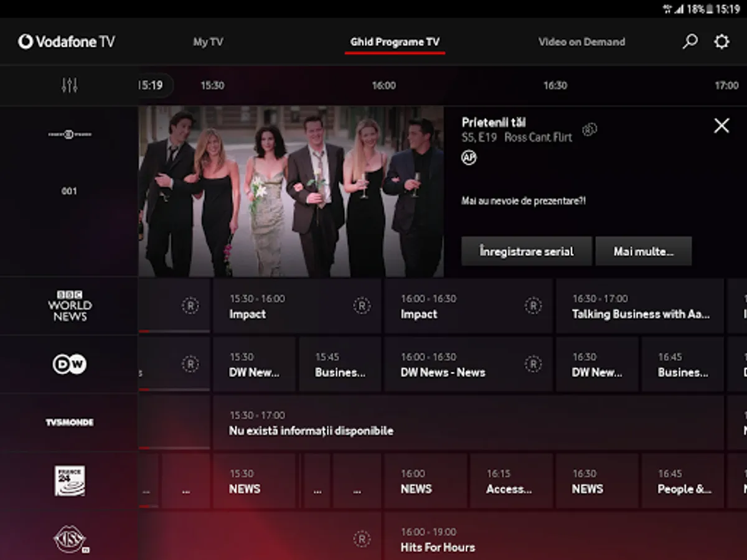This screenshot has width=747, height=560.
Task: Open France 24 NEWS 15:30 program
Action: 254,481
